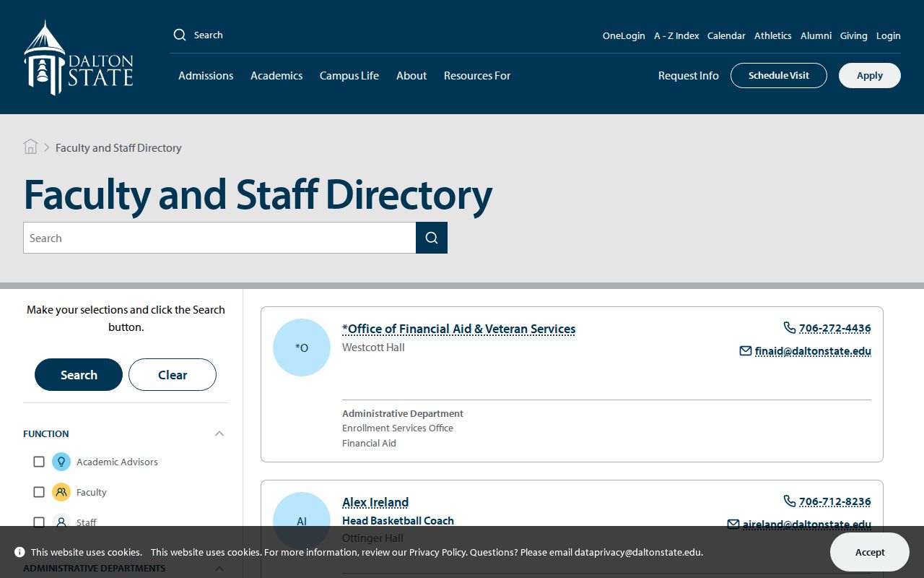
Task: Open the Resources For menu
Action: tap(477, 75)
